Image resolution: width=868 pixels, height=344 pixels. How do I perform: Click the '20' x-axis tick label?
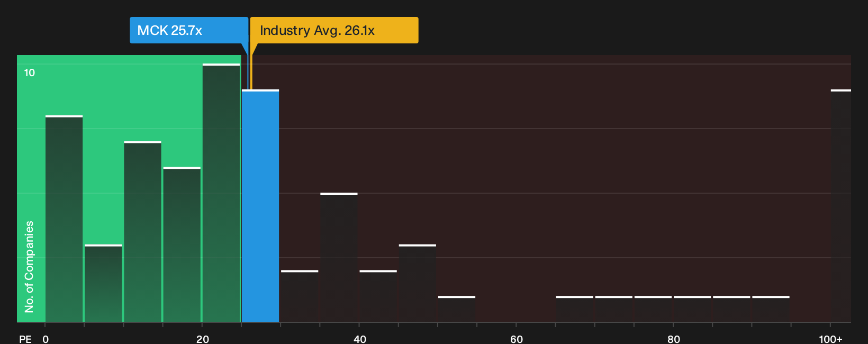(x=203, y=339)
